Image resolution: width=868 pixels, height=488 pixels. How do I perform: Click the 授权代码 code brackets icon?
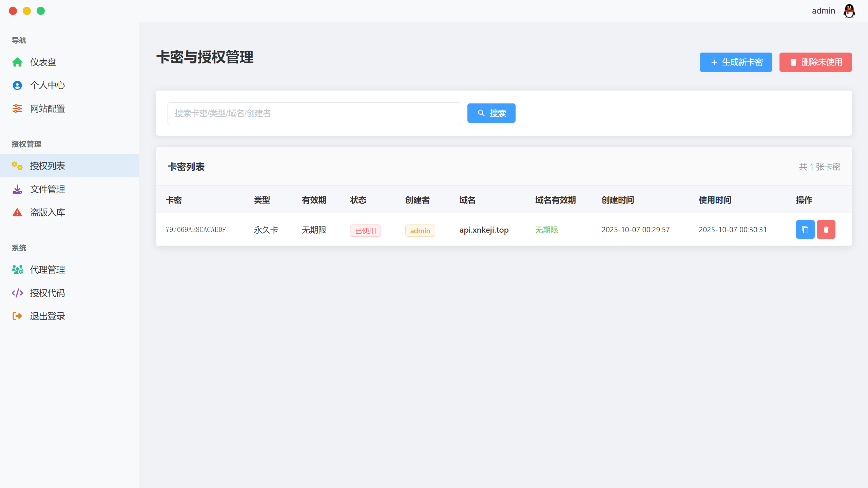point(17,293)
